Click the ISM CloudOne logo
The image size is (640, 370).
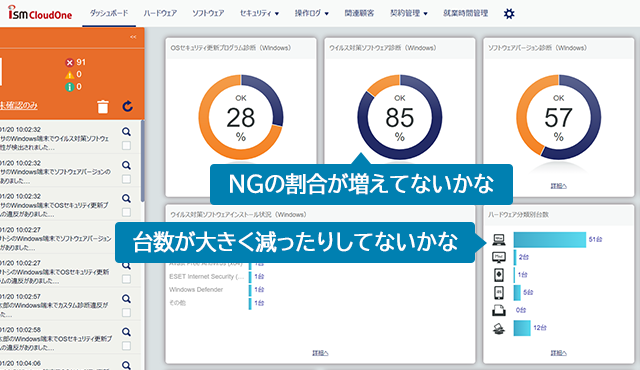[40, 13]
